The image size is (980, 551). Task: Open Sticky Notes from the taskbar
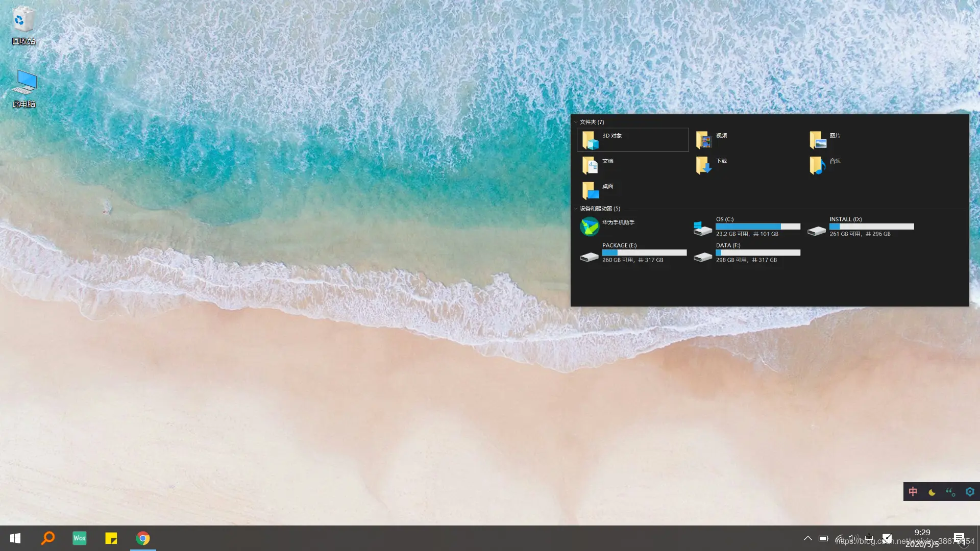(x=111, y=538)
